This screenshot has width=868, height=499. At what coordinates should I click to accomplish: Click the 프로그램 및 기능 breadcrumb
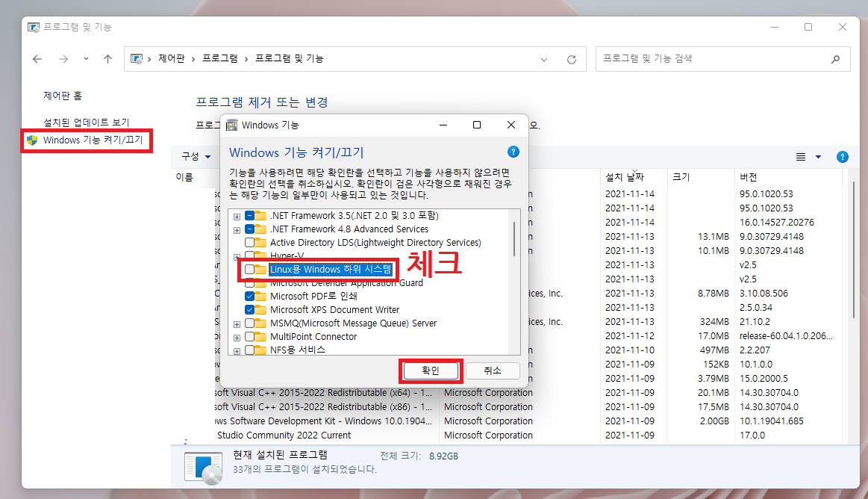click(x=289, y=58)
